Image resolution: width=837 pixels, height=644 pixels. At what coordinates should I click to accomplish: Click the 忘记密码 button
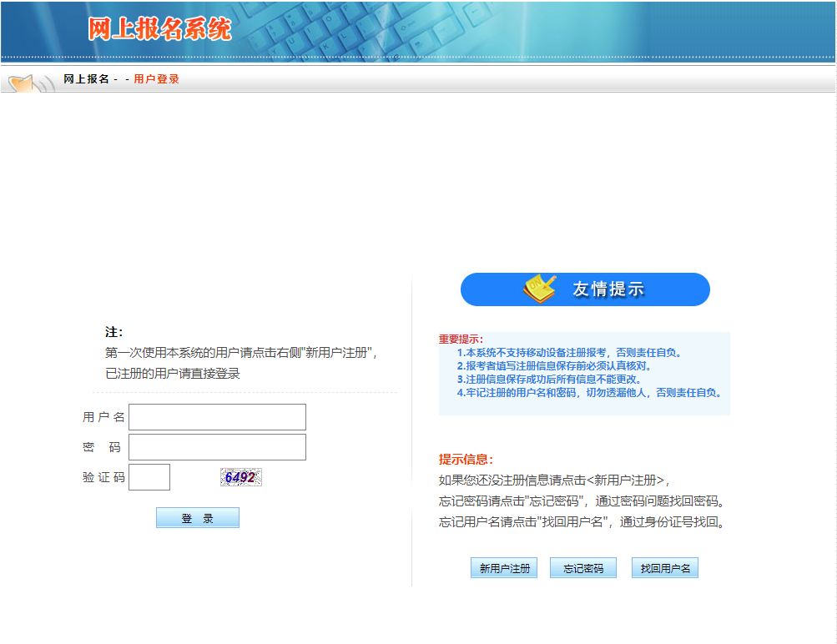click(x=582, y=568)
